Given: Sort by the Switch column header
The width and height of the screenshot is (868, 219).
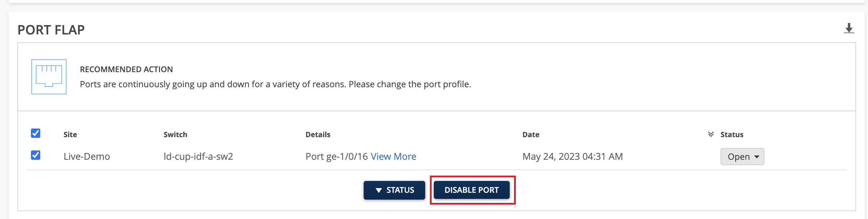Looking at the screenshot, I should [x=175, y=135].
